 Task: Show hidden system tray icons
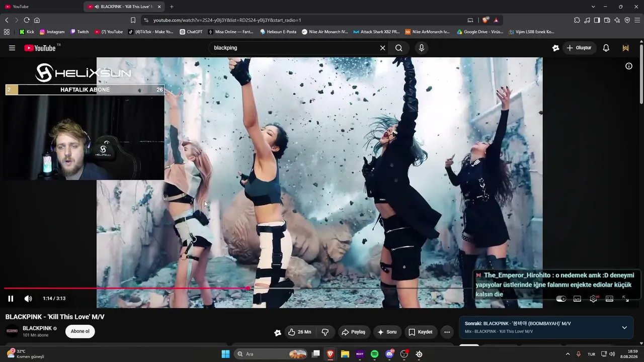point(568,354)
